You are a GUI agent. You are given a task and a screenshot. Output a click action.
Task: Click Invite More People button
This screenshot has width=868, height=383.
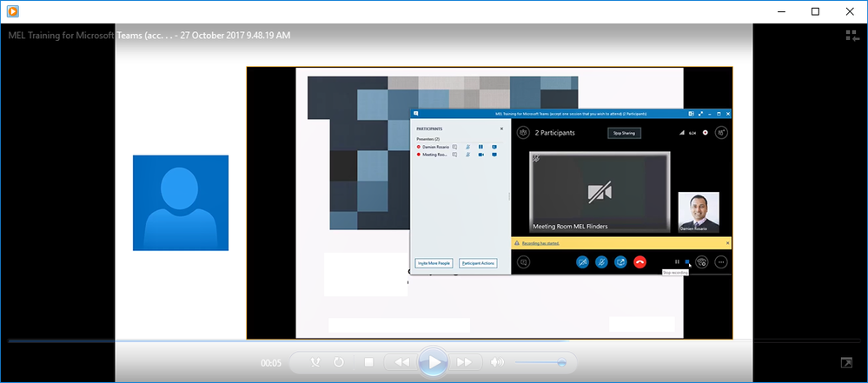point(434,263)
